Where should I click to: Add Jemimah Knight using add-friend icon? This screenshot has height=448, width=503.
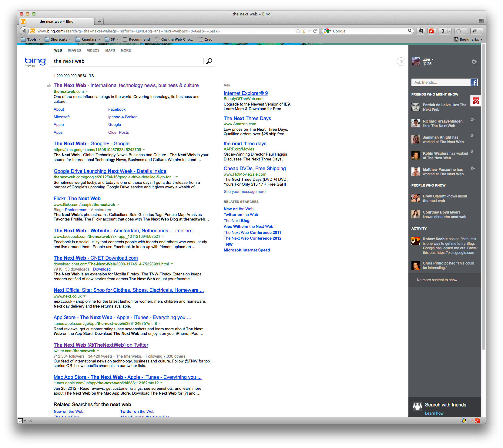click(x=473, y=136)
